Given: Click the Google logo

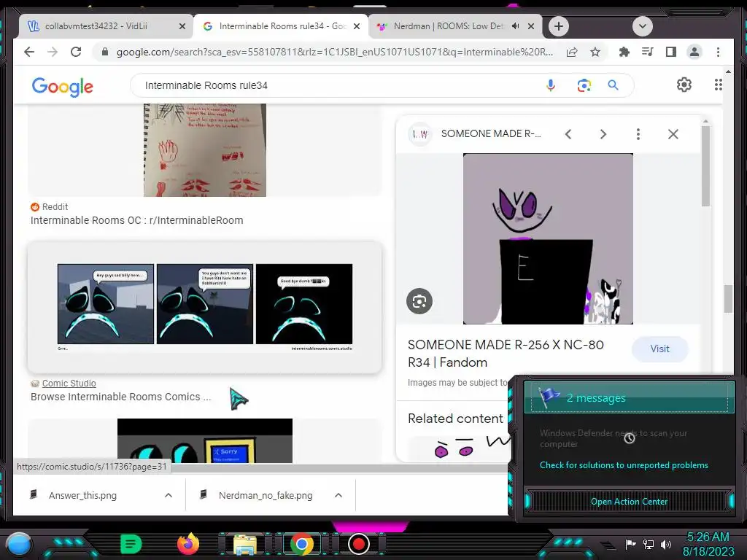Looking at the screenshot, I should point(63,87).
